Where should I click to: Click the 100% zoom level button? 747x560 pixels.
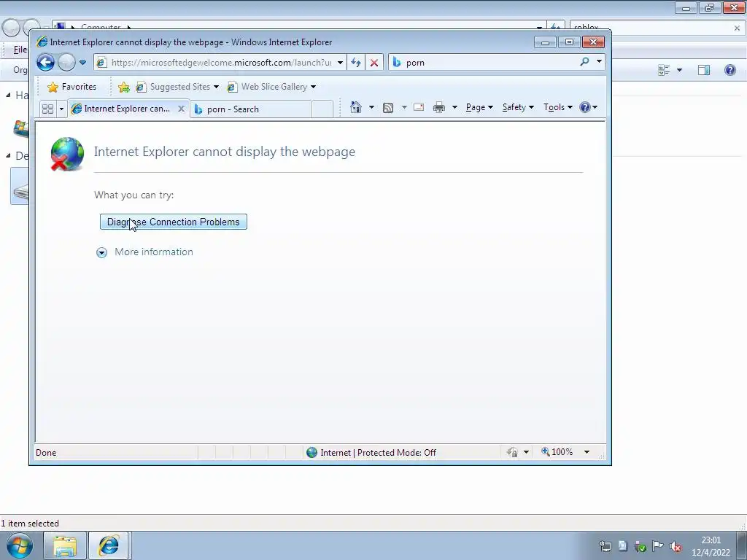coord(557,452)
